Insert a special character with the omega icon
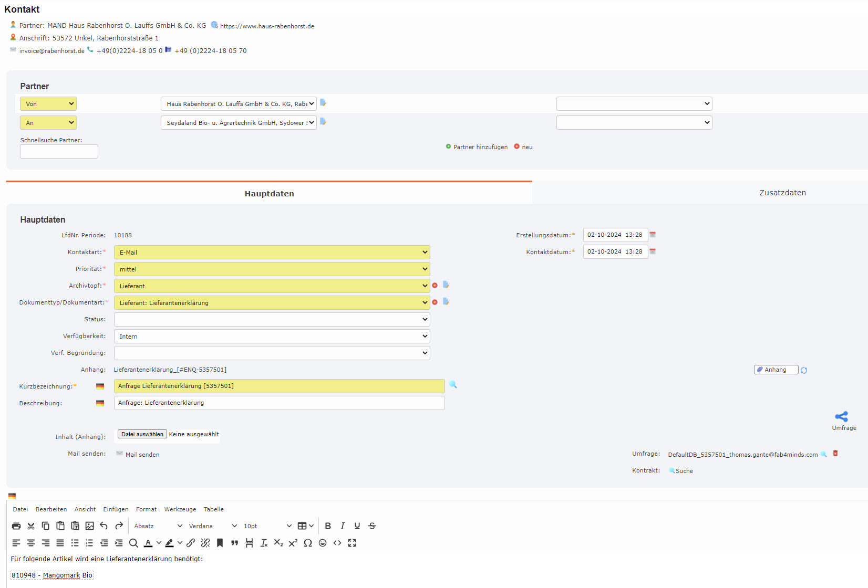This screenshot has width=868, height=588. tap(308, 543)
